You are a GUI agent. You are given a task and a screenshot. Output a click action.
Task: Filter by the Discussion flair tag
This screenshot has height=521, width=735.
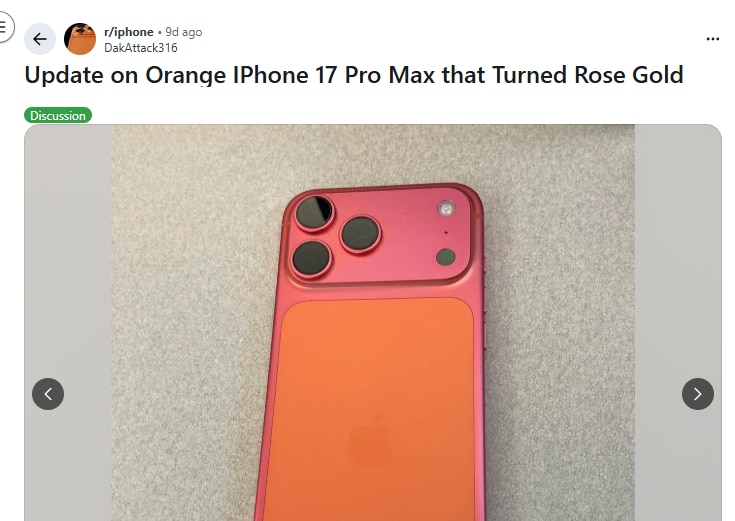click(x=58, y=115)
